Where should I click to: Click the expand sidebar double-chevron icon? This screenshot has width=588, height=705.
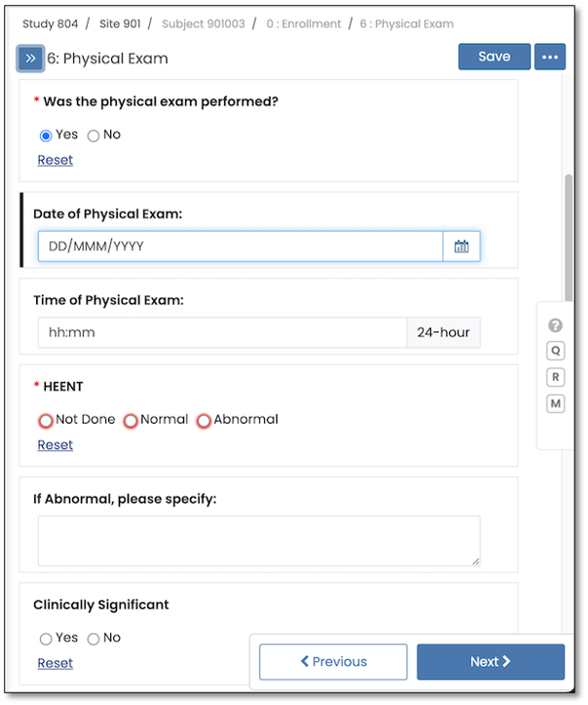30,58
